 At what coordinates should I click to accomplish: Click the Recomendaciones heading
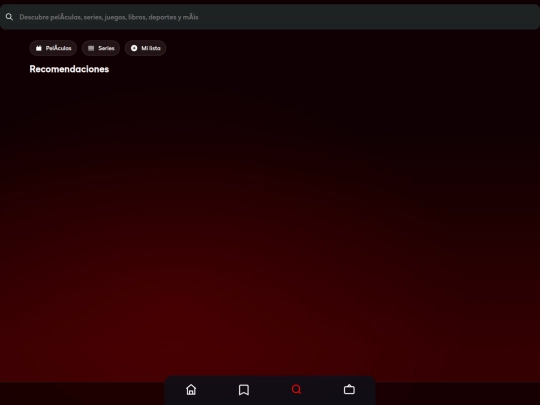(x=69, y=69)
